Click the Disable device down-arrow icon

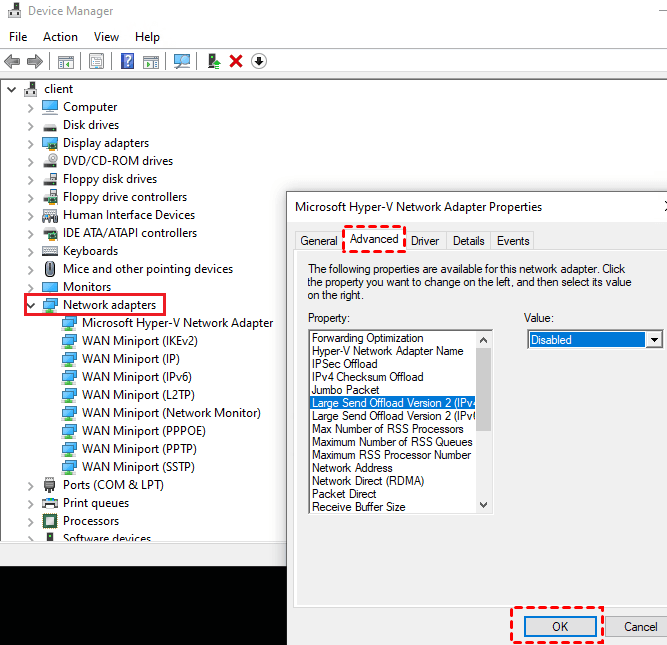click(x=259, y=61)
